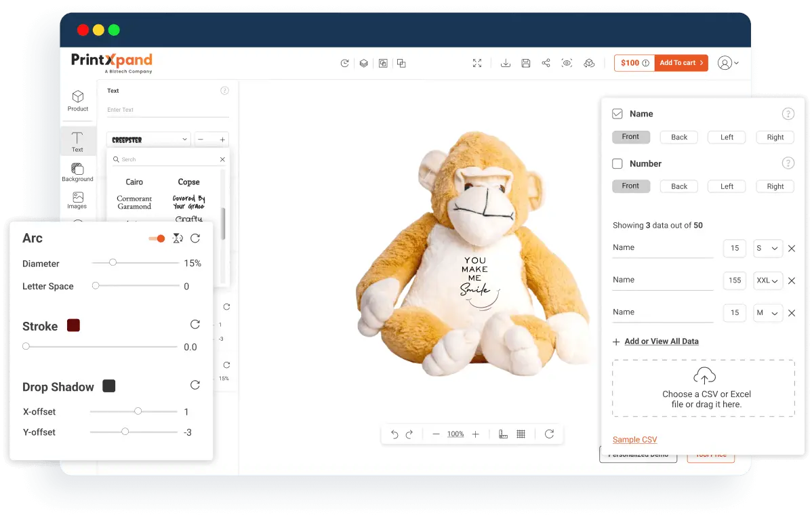Enable the Number checkbox
This screenshot has width=812, height=519.
[617, 164]
